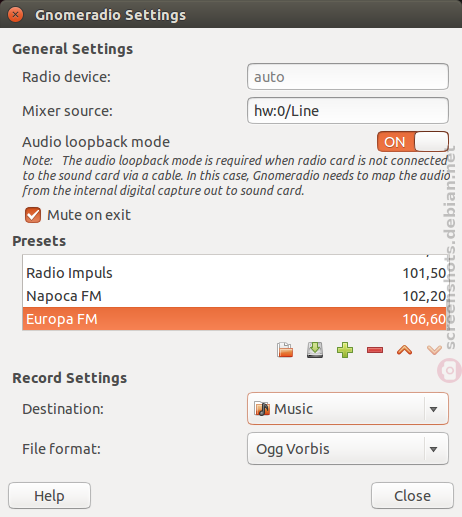Click the Mixer source hw:0/Line field
This screenshot has height=517, width=462.
348,111
